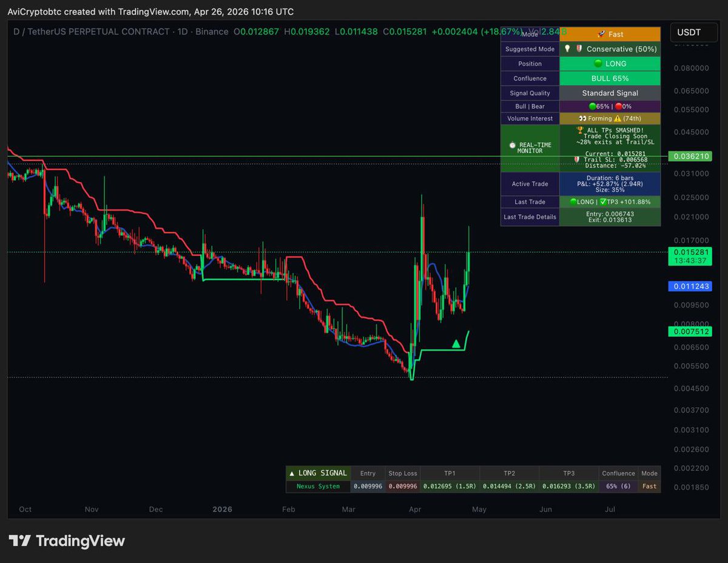Click the trophy icon by ALL TPs SMASHED
Image resolution: width=728 pixels, height=563 pixels.
(x=580, y=130)
